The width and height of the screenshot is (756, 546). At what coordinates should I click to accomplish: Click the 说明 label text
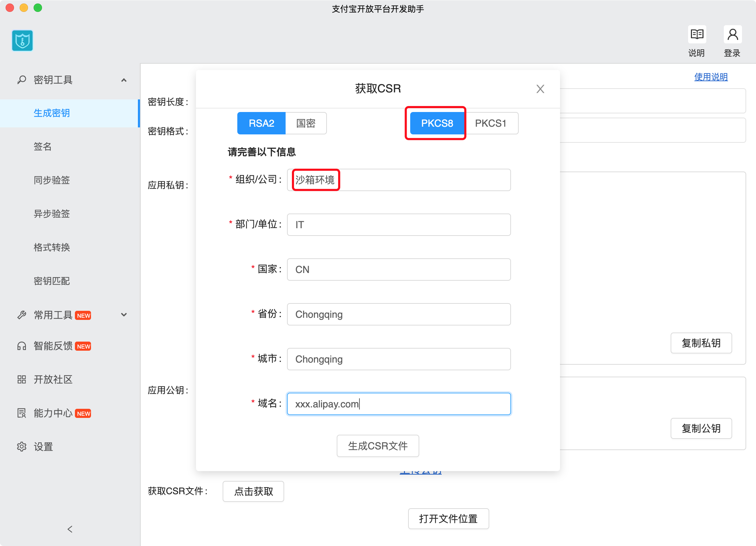tap(696, 53)
